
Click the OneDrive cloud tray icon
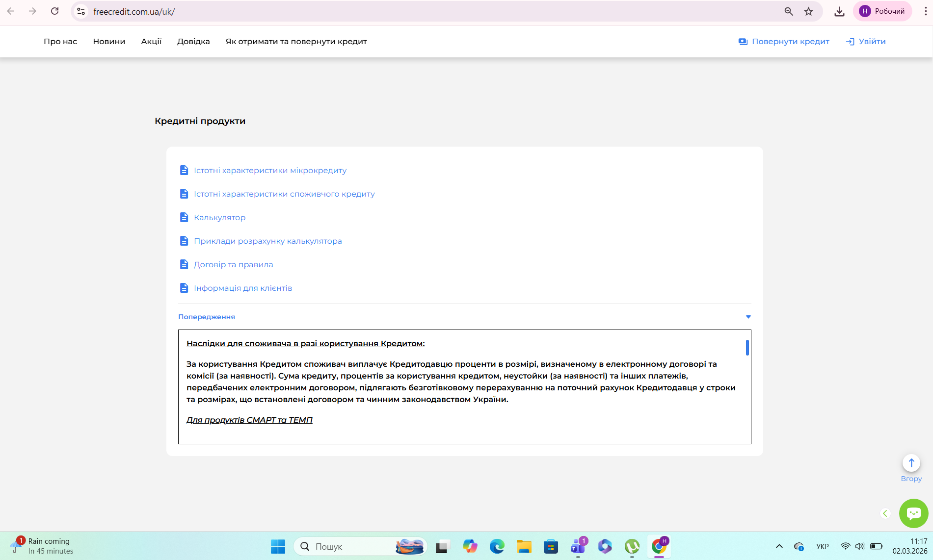point(799,546)
